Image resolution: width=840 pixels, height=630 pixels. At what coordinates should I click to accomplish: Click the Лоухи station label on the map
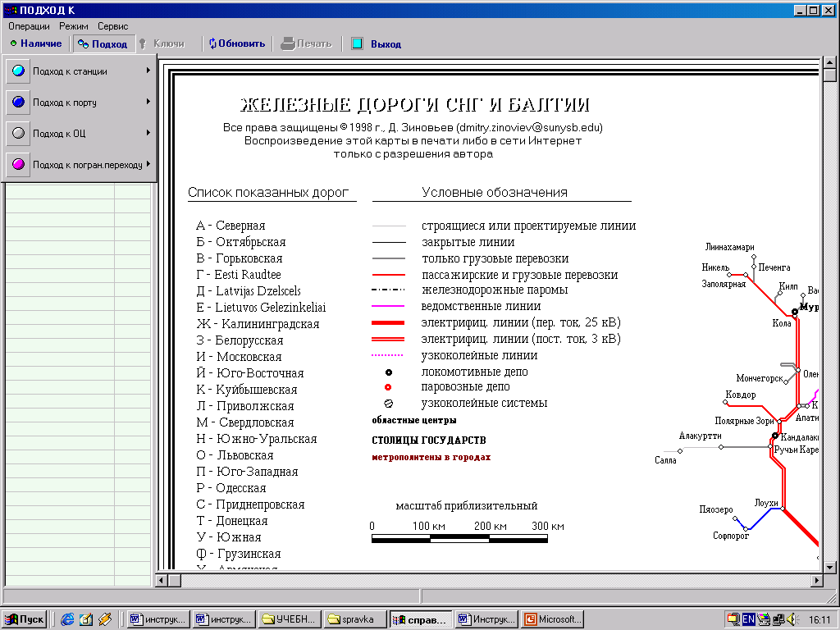pos(766,503)
